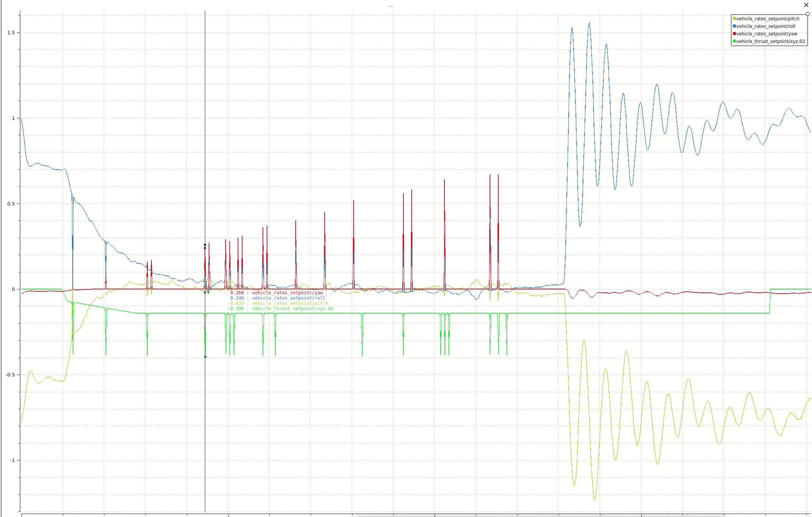Click the tooltip line '-0.396 : vehicle_thrust_setpoint/xyz.02'

tap(280, 308)
